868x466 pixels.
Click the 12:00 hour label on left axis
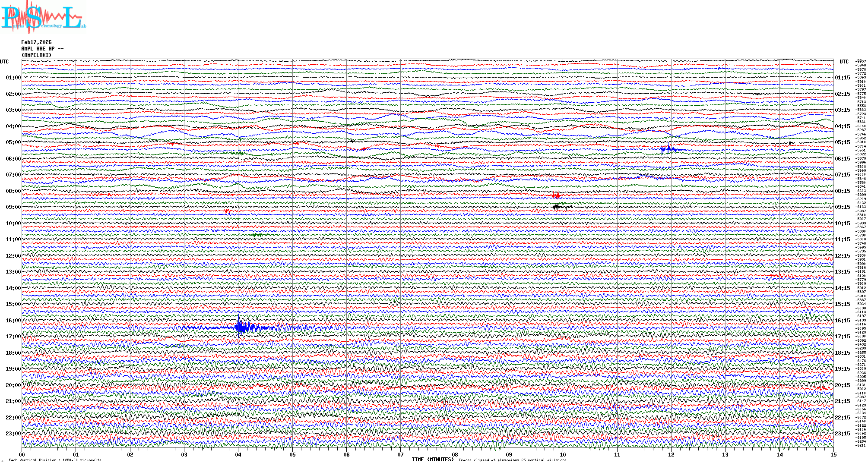tap(13, 256)
